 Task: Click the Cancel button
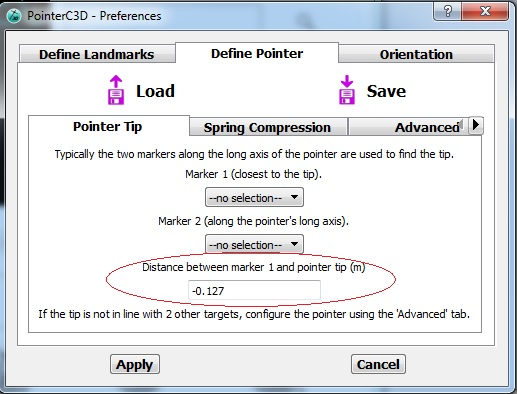coord(378,364)
